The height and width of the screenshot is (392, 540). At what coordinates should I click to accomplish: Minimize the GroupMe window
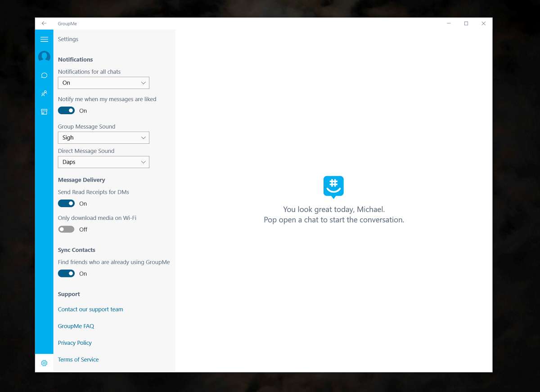pyautogui.click(x=449, y=23)
